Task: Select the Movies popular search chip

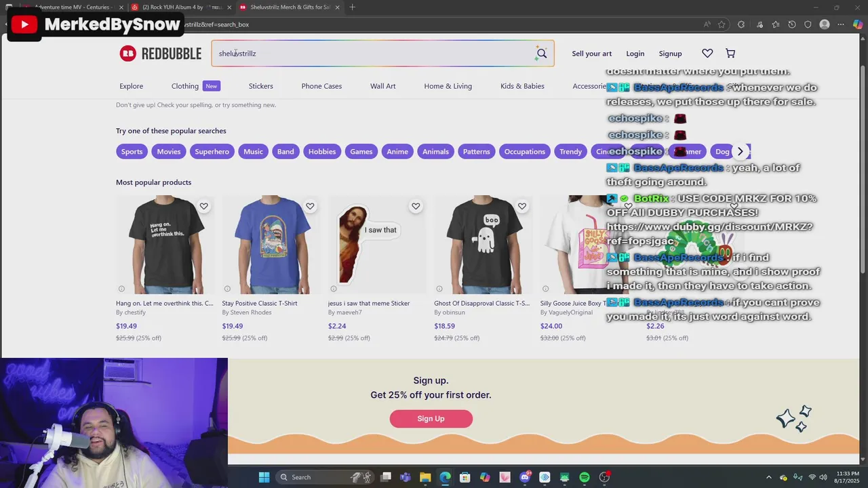Action: coord(169,151)
